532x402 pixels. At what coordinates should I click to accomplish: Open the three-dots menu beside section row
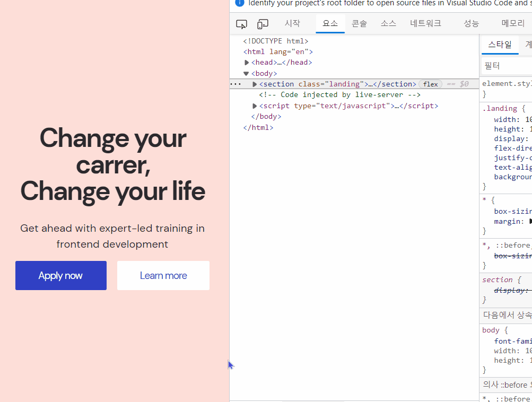click(x=236, y=84)
